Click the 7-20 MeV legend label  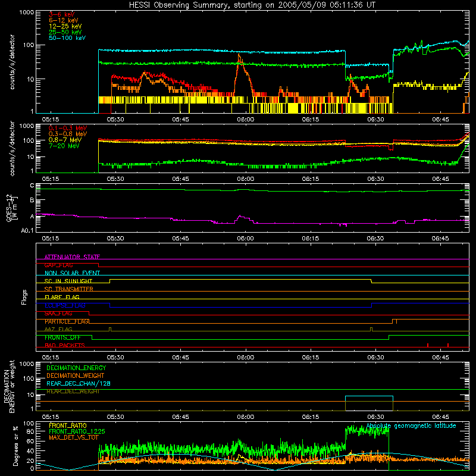64,146
